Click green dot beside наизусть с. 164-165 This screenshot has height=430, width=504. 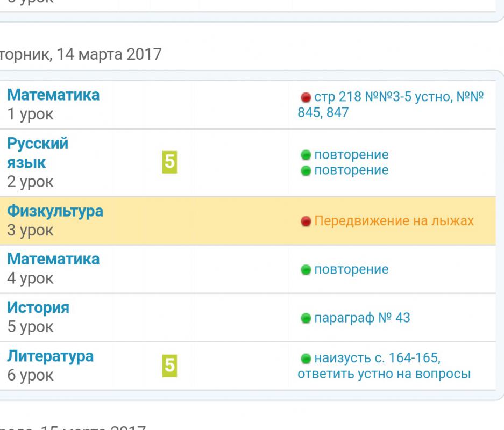click(306, 359)
